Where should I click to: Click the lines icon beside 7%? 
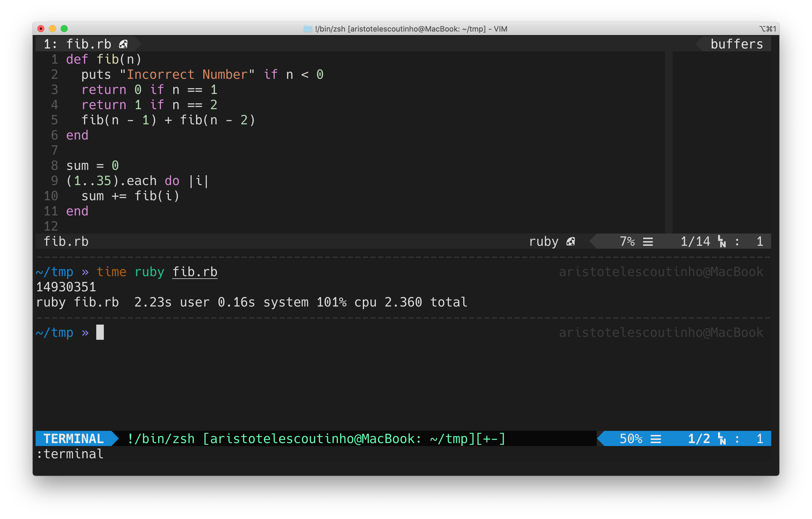point(648,242)
